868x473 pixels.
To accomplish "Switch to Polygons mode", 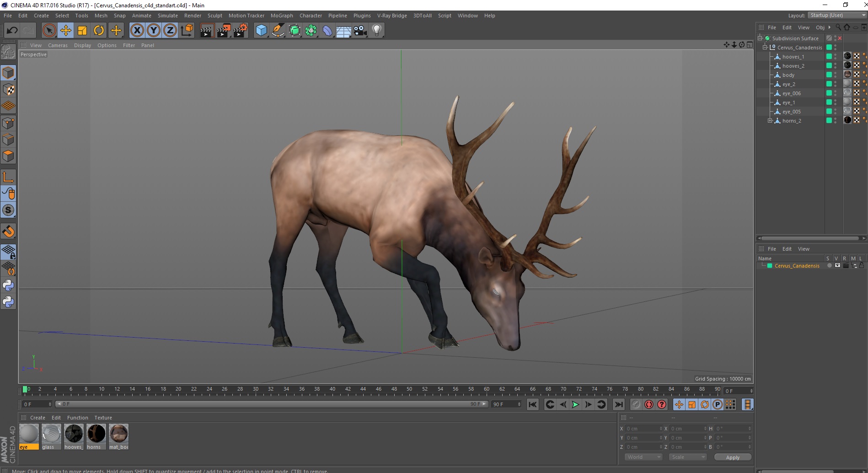I will [8, 156].
